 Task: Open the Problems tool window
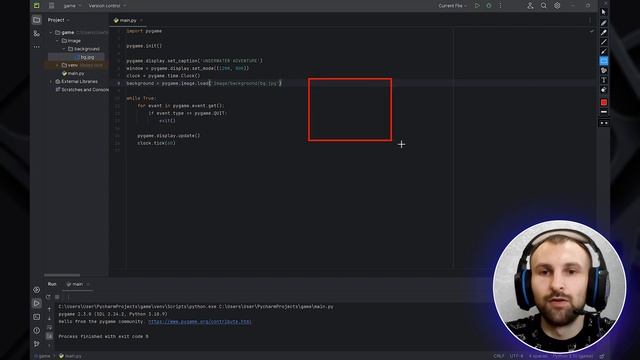(36, 330)
